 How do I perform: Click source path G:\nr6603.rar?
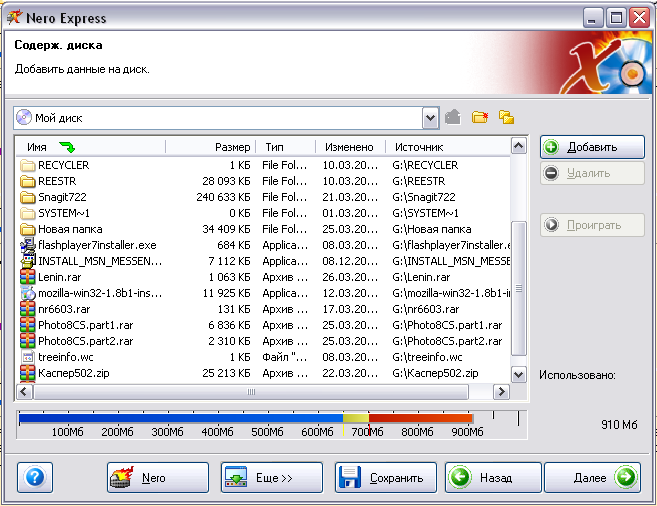[x=426, y=309]
